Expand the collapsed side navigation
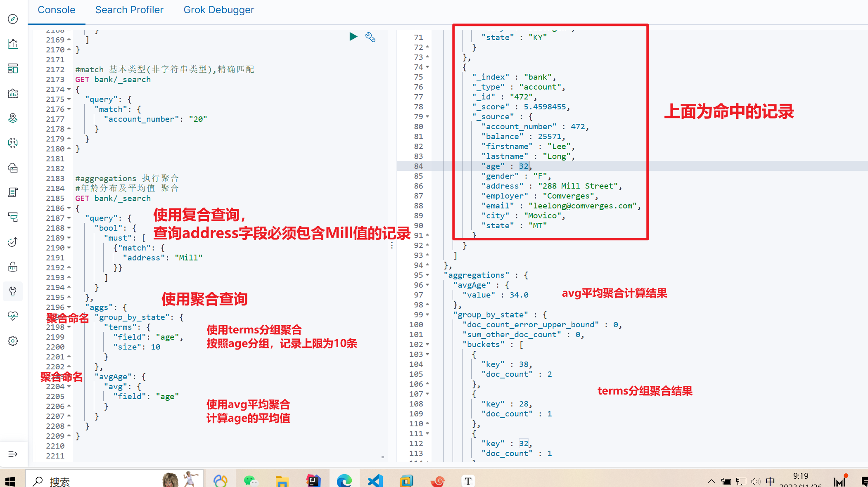 13,454
